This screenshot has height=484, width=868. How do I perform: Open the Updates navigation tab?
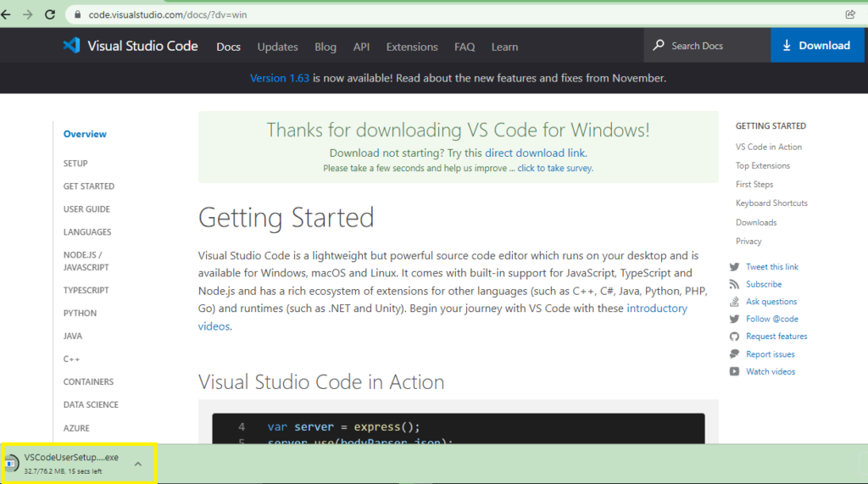277,47
